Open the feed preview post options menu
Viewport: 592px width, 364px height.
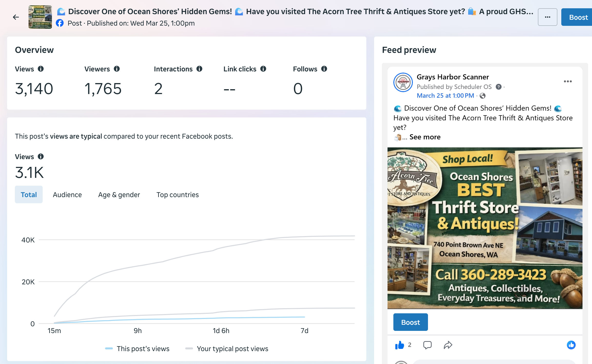tap(568, 81)
